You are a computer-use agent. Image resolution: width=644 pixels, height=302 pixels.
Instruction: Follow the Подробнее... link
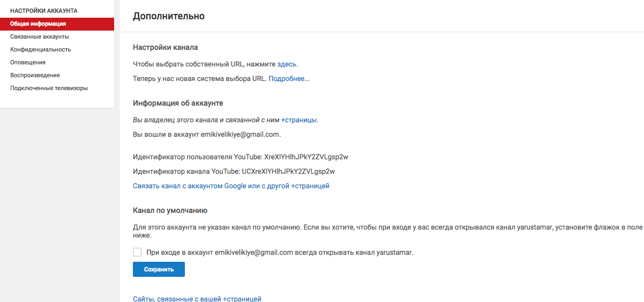tap(289, 78)
